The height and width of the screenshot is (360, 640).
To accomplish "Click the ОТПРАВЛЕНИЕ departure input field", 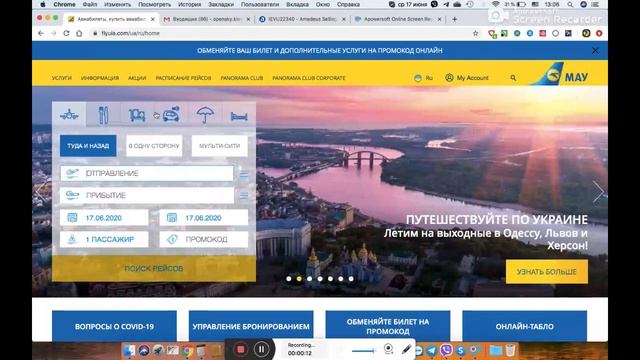I will pos(147,173).
